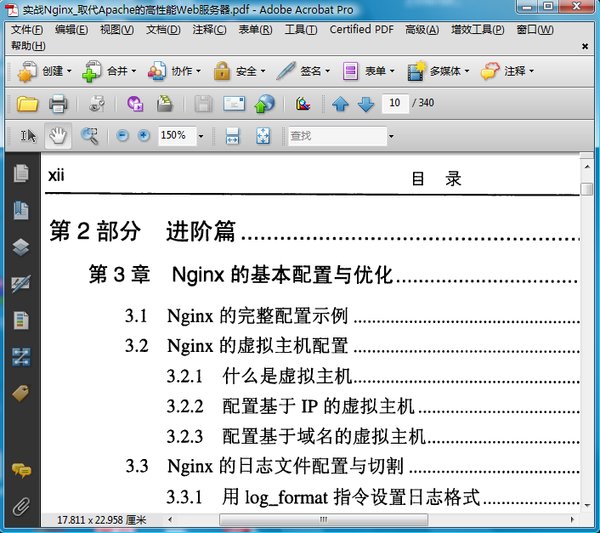This screenshot has width=600, height=533.
Task: Open the zoom level dropdown arrow
Action: (201, 136)
